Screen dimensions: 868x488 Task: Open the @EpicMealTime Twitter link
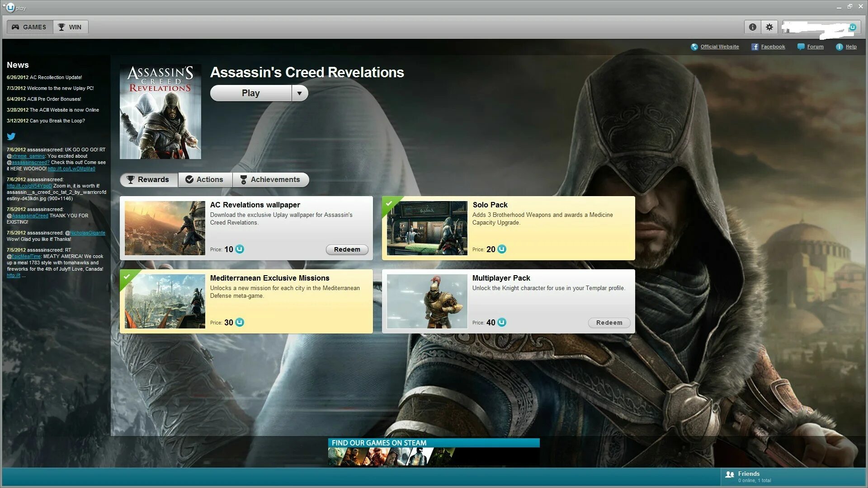[x=26, y=256]
